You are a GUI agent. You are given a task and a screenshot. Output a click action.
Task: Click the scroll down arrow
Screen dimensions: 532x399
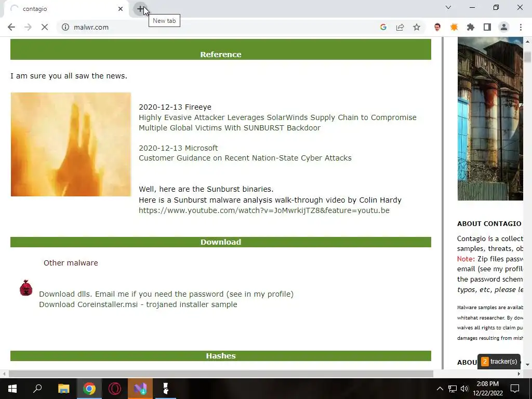[x=527, y=365]
